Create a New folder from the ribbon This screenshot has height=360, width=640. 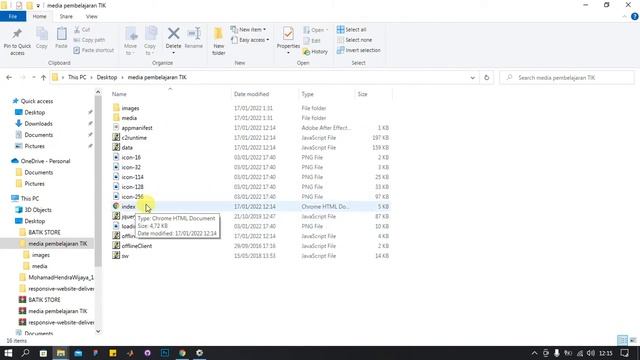tap(219, 41)
